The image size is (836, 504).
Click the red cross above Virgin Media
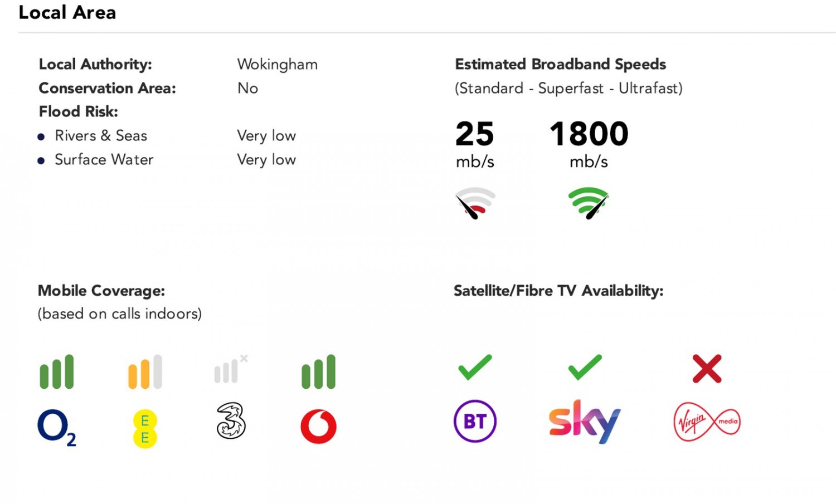pos(707,369)
